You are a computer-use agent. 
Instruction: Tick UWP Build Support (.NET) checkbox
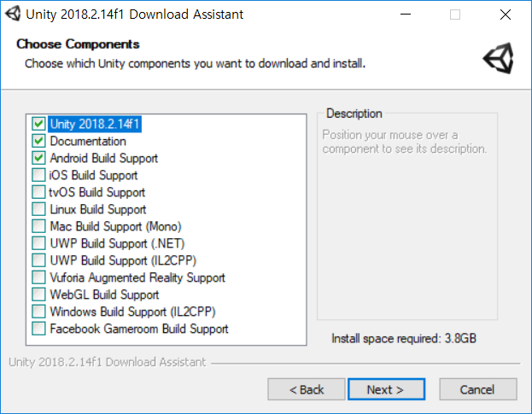click(38, 243)
